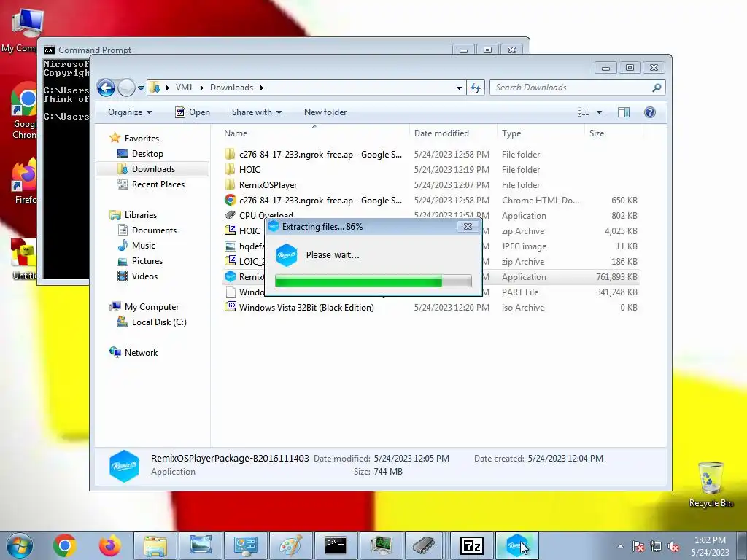Select the LOIC zip archive icon
The image size is (747, 560).
coord(230,261)
